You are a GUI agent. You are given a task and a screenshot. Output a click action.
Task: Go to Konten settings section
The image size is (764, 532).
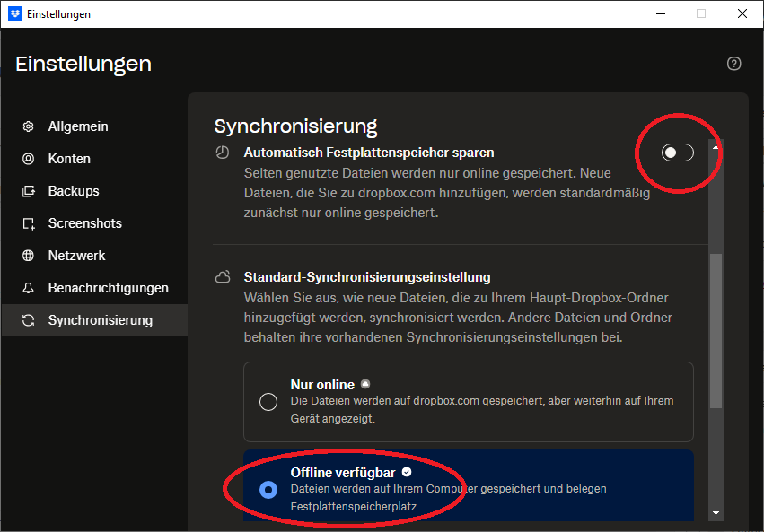click(x=69, y=159)
